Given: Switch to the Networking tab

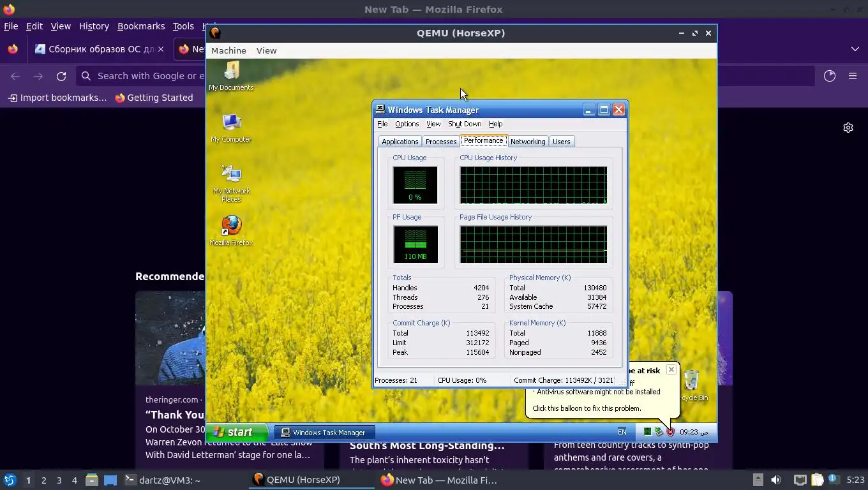Looking at the screenshot, I should pos(528,142).
